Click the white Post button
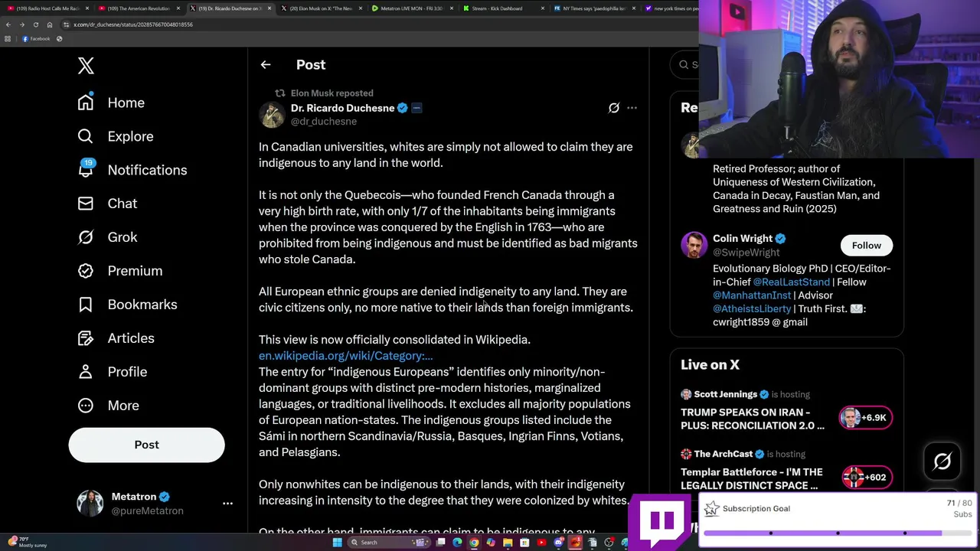 pyautogui.click(x=146, y=445)
